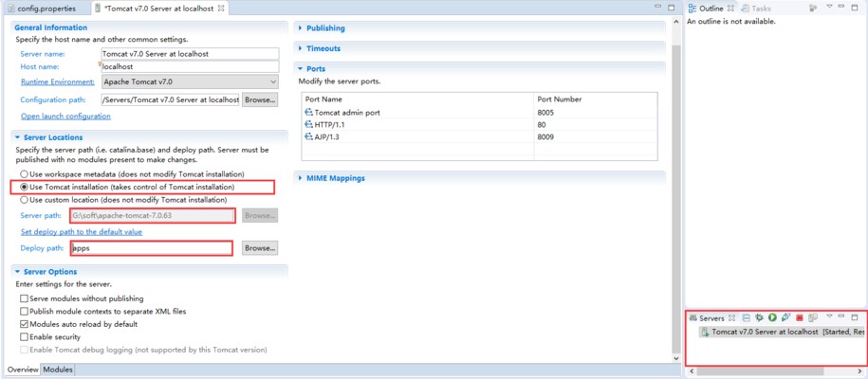Click Browse next to Deploy path
Viewport: 868px width, 379px height.
click(x=259, y=248)
